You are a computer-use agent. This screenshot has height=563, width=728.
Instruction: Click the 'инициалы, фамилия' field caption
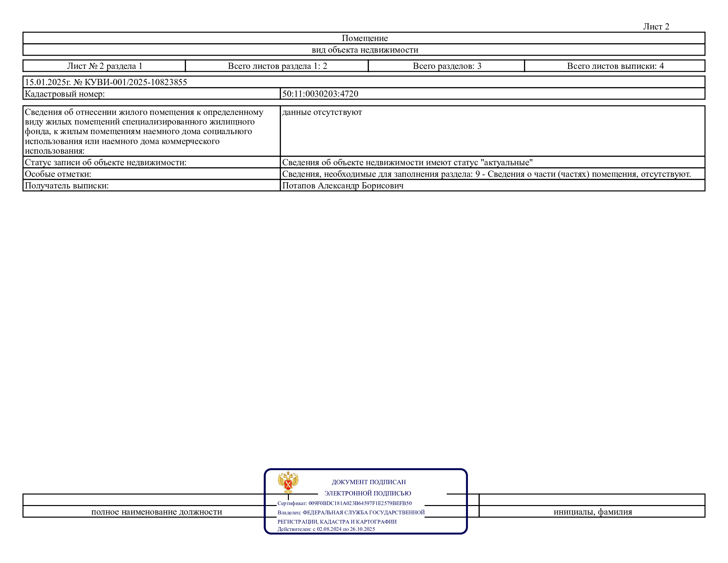click(x=592, y=512)
